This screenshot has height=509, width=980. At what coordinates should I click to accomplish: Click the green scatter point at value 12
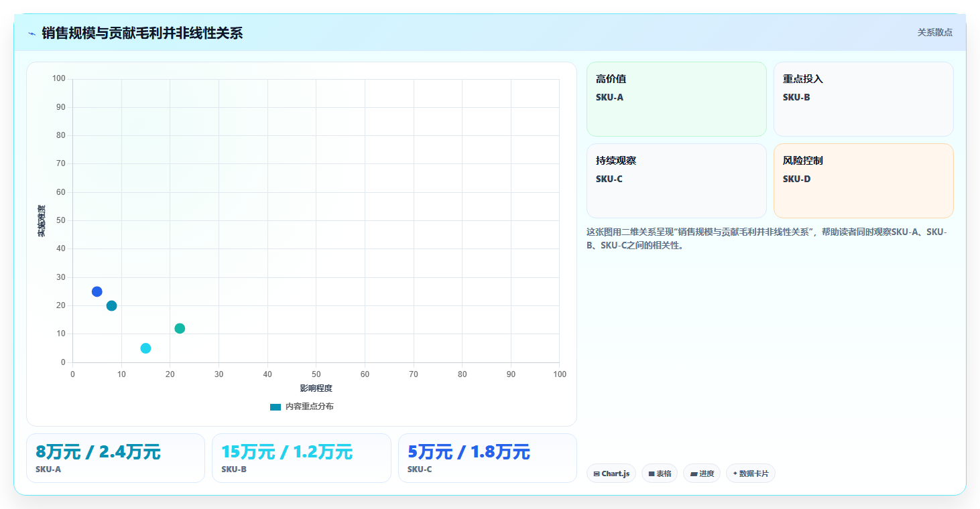click(x=180, y=328)
